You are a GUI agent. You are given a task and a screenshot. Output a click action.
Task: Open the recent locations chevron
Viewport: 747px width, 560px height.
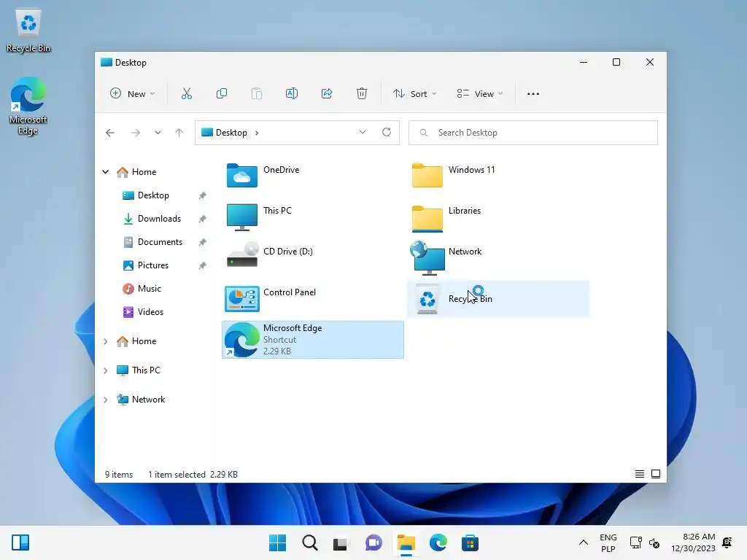158,133
